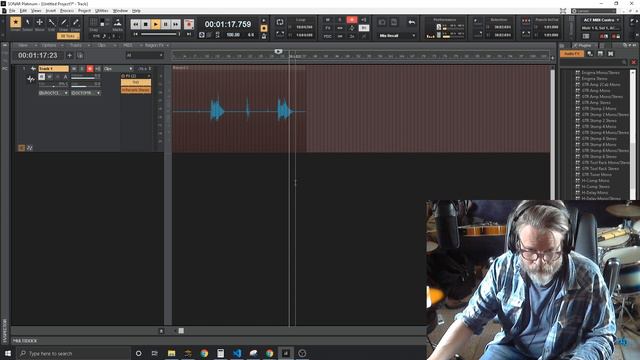Select the Erase tool
Screen dimensions: 640x360
point(76,22)
